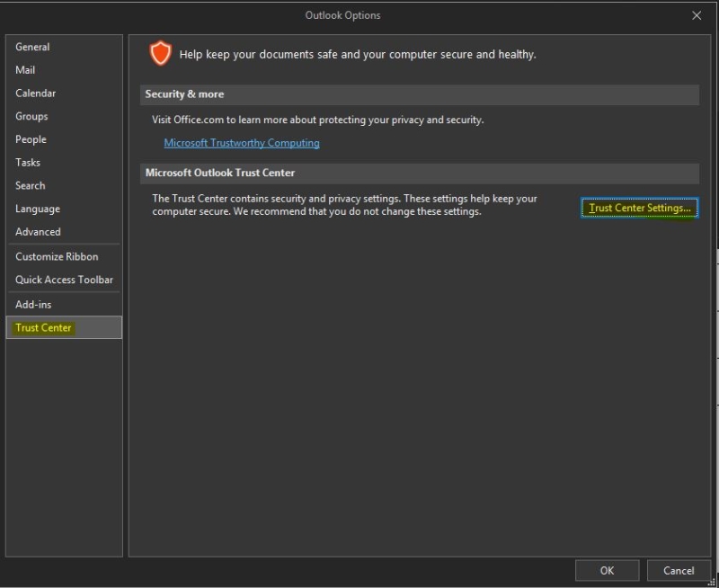Confirm changes with the OK button

607,570
